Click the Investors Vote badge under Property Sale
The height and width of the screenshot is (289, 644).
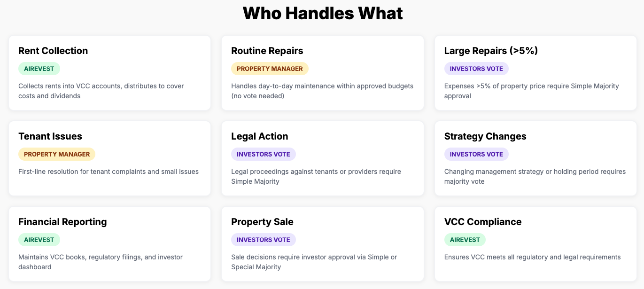coord(264,240)
